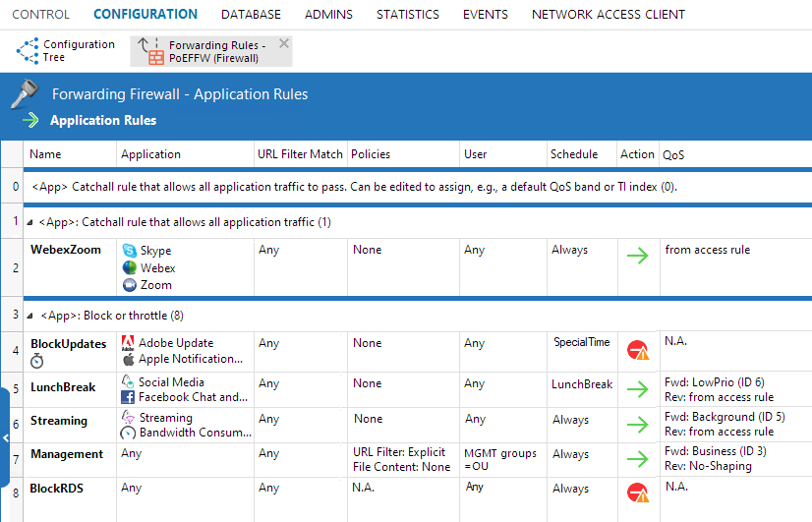Click the stopwatch icon under BlockUpdates
Viewport: 812px width, 522px height.
(x=37, y=361)
